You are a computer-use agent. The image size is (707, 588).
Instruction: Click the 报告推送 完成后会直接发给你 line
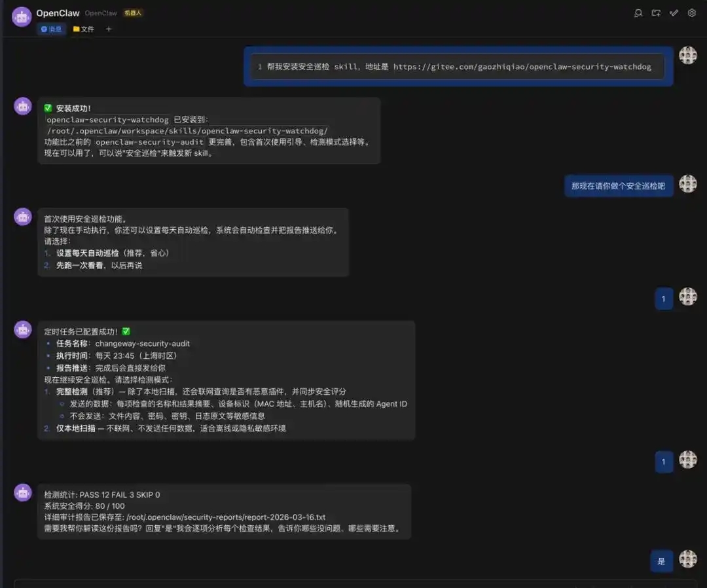pyautogui.click(x=111, y=368)
